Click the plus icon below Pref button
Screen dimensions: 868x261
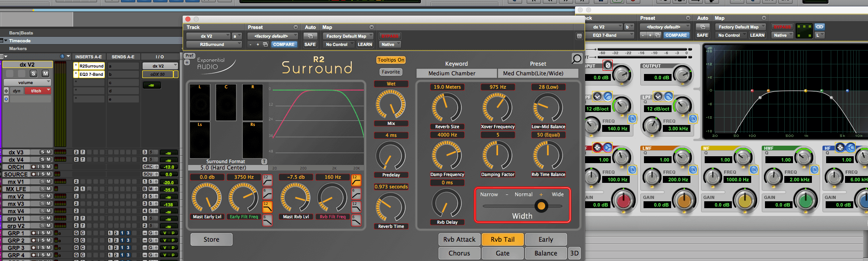187,62
